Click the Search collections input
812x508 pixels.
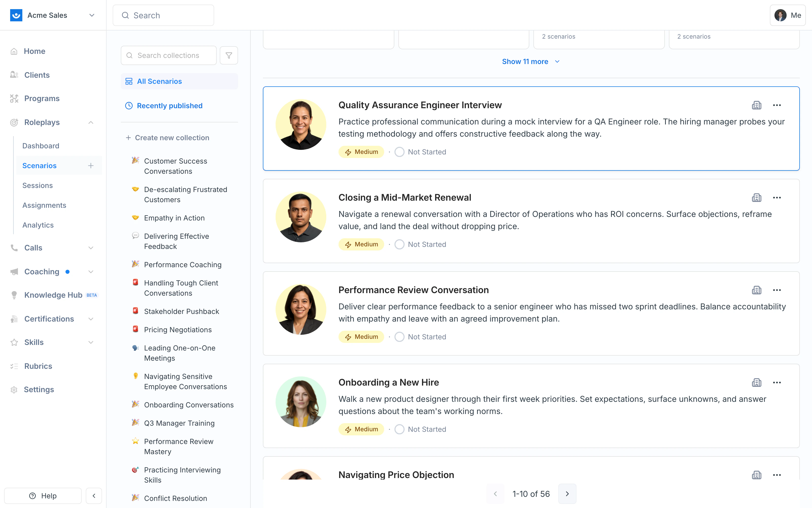coord(168,55)
